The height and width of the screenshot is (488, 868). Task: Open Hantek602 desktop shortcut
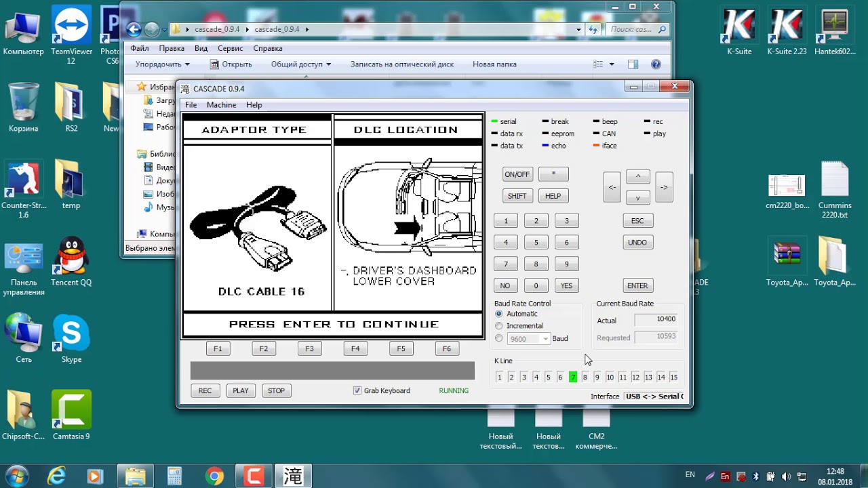tap(835, 31)
